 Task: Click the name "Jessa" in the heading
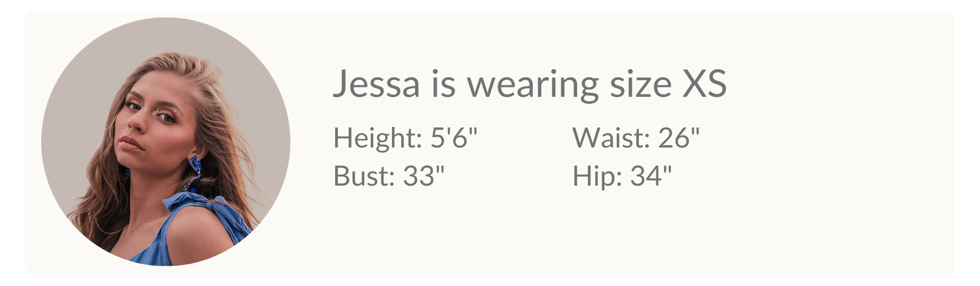(x=376, y=84)
